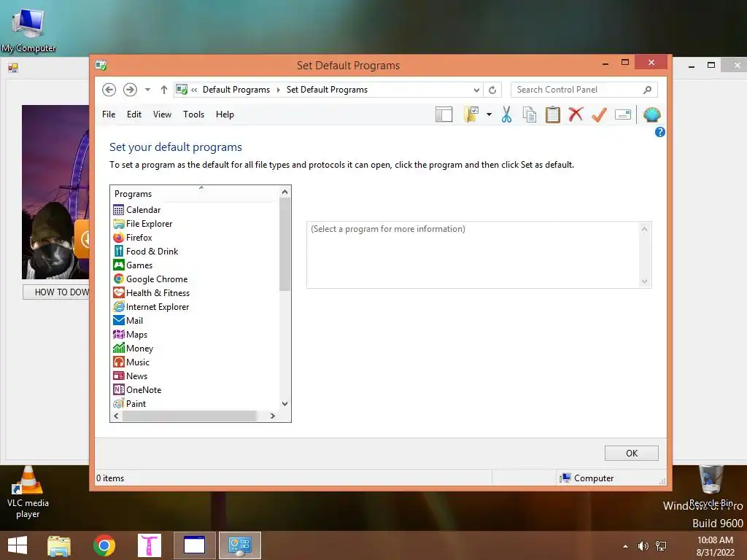Image resolution: width=747 pixels, height=560 pixels.
Task: Select News in the programs list
Action: (136, 376)
